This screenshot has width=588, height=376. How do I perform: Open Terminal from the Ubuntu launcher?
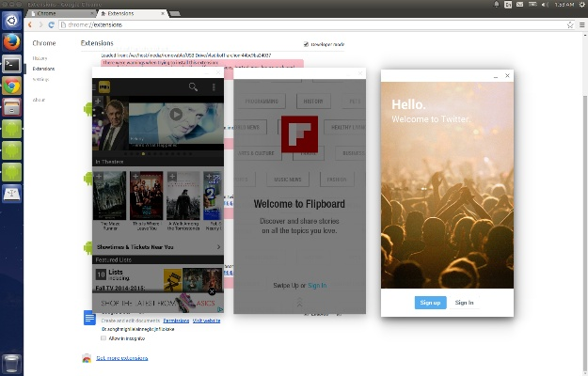click(12, 64)
